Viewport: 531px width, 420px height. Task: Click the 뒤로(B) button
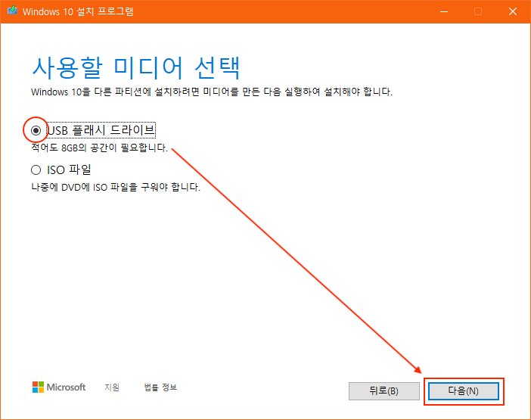pyautogui.click(x=384, y=391)
